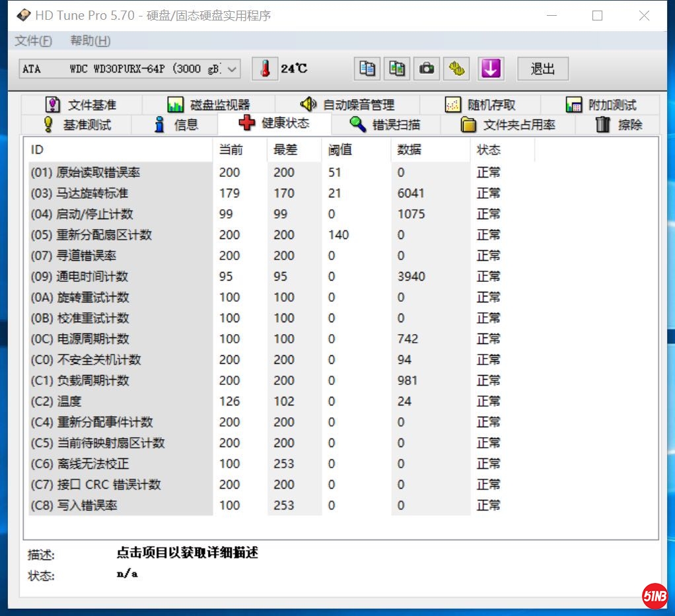Click the 退出 exit button

[542, 69]
